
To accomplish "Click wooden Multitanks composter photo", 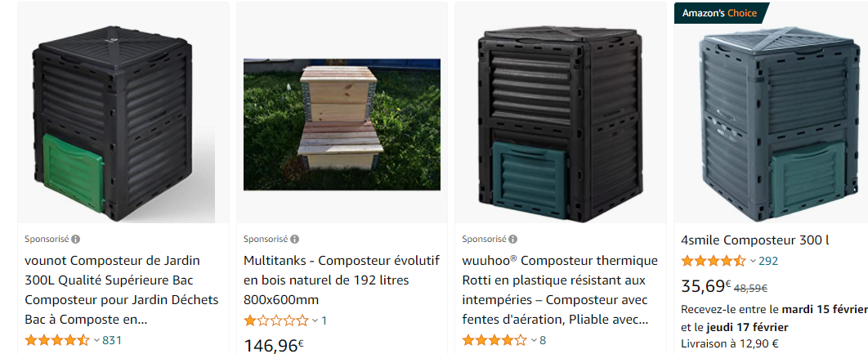I will (342, 124).
